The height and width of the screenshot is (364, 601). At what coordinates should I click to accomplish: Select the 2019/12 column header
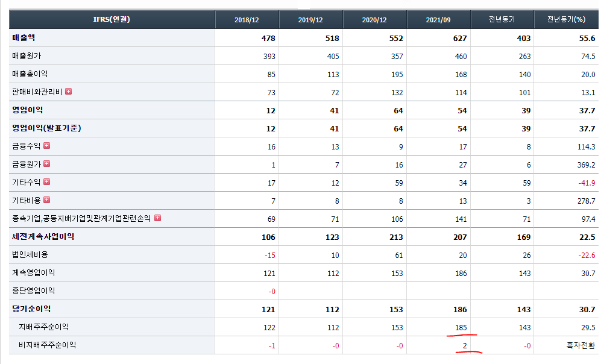point(310,19)
